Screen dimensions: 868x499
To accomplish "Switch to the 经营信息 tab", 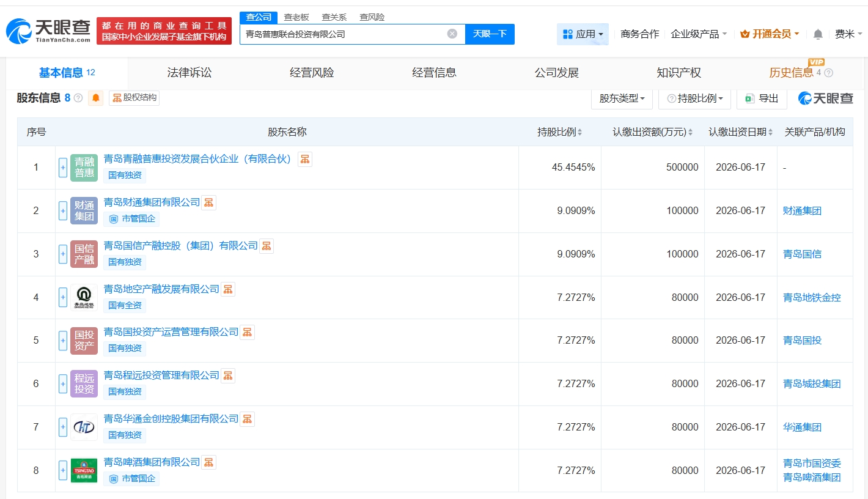I will tap(434, 73).
